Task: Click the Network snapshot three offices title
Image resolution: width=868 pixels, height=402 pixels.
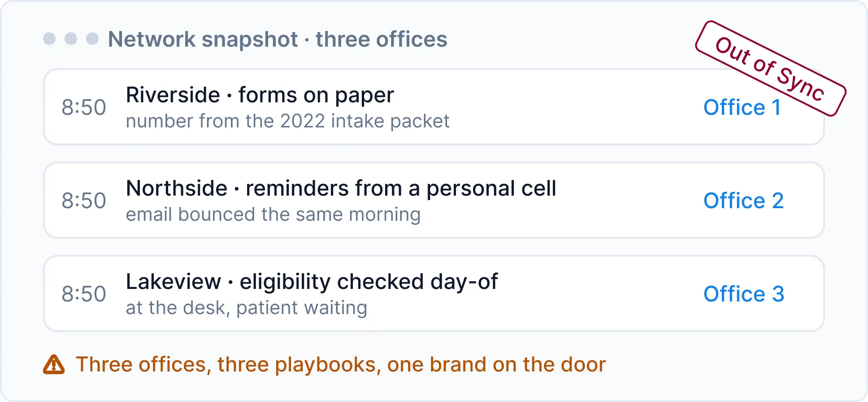Action: 278,39
